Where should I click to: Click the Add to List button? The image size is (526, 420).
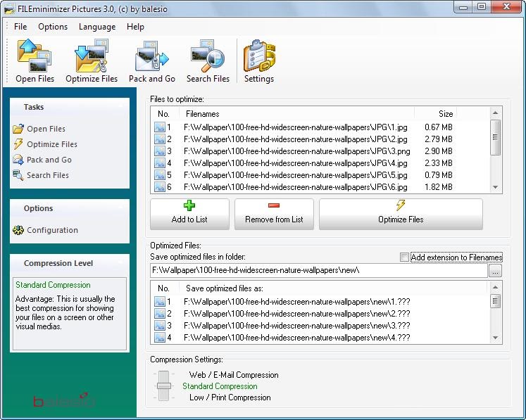tap(189, 214)
